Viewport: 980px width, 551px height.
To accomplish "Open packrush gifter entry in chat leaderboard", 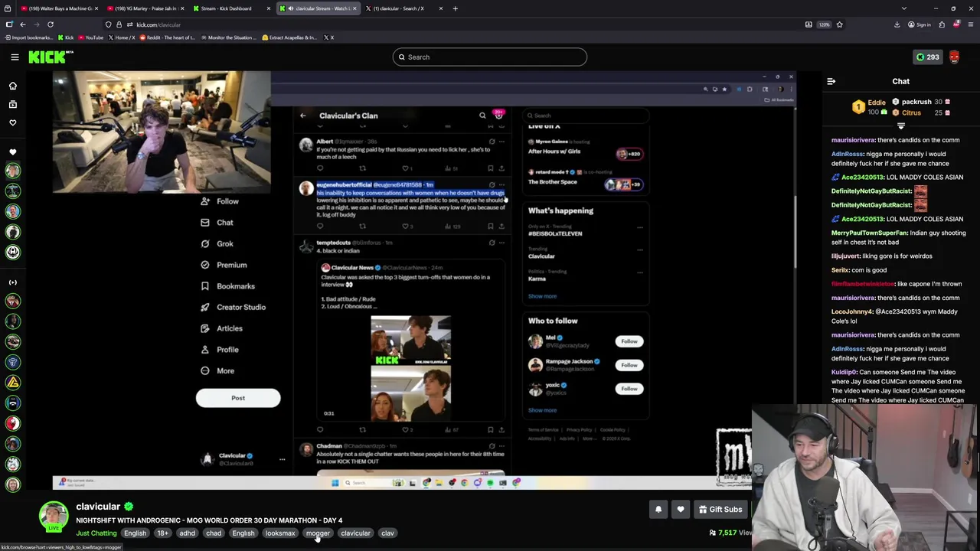I will pos(921,102).
